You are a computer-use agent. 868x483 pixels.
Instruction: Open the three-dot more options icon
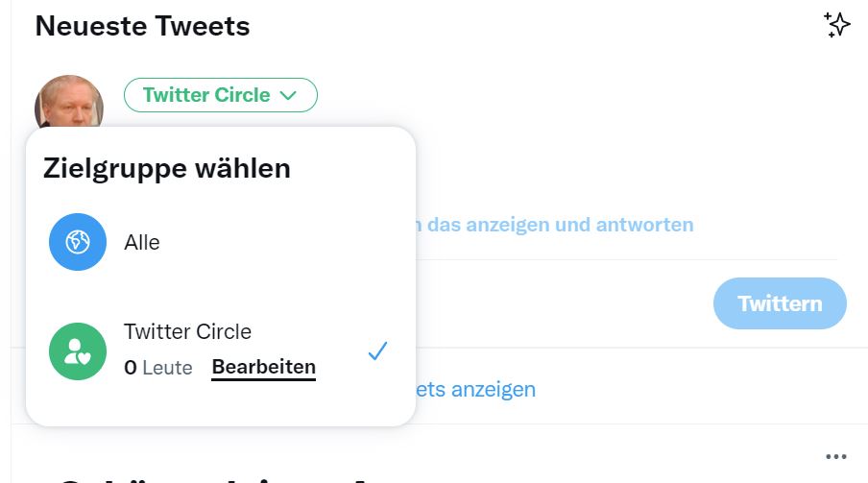click(836, 456)
